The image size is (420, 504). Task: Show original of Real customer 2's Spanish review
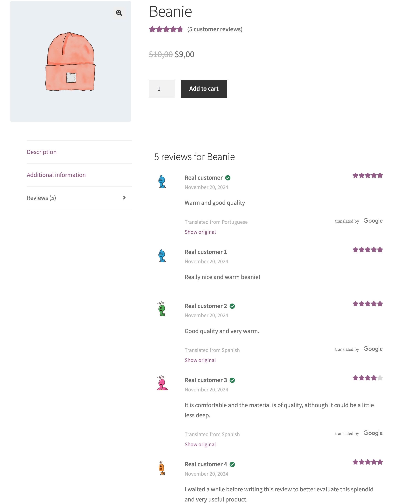coord(200,360)
